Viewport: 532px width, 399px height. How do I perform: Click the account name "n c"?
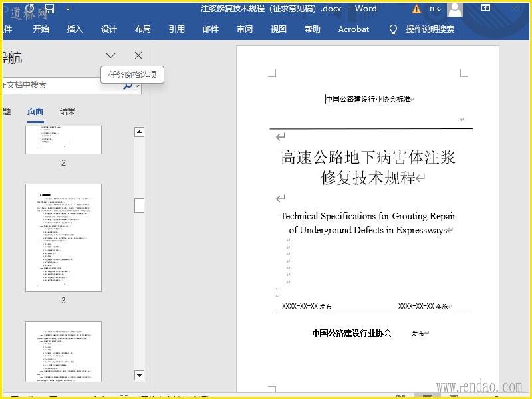[435, 9]
